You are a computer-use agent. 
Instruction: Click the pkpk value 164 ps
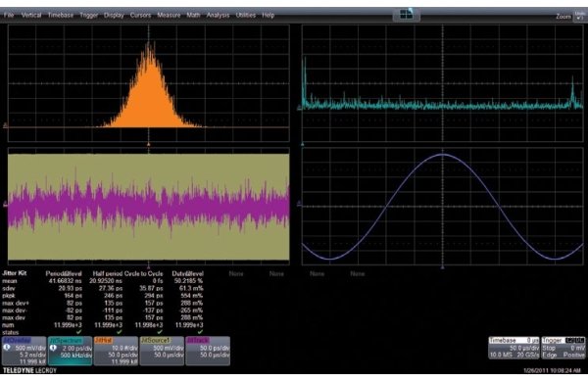point(73,296)
